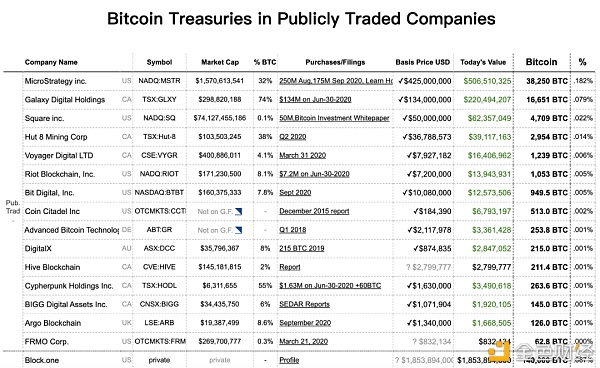Open Hut 8 Mining Q2 2020 filing link
Screen dimensions: 600x368
pos(292,137)
